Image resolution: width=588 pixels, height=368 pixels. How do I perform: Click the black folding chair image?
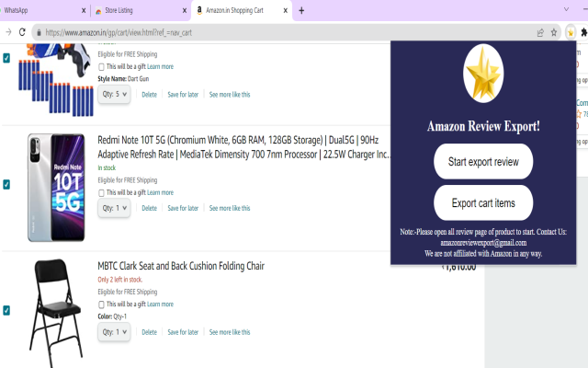(56, 313)
